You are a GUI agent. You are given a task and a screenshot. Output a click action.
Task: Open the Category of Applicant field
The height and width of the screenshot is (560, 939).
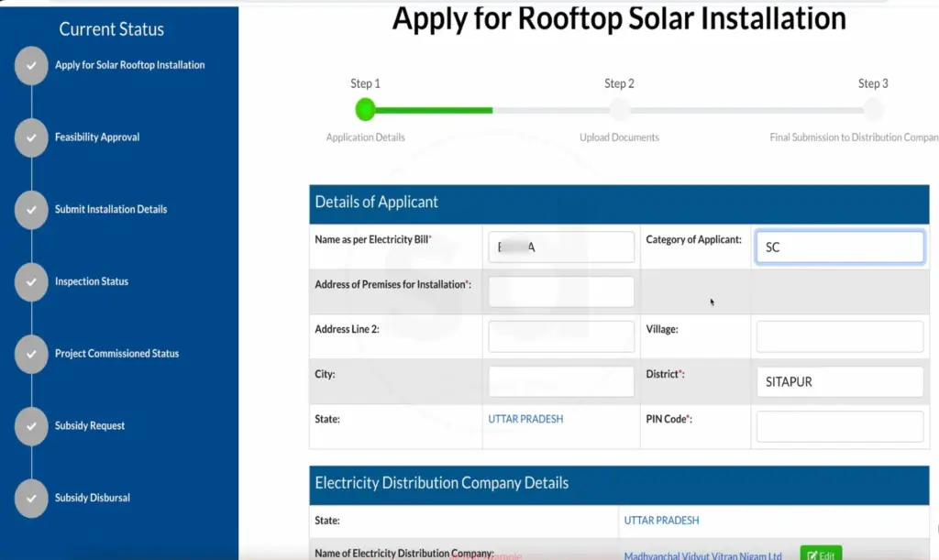[x=840, y=247]
